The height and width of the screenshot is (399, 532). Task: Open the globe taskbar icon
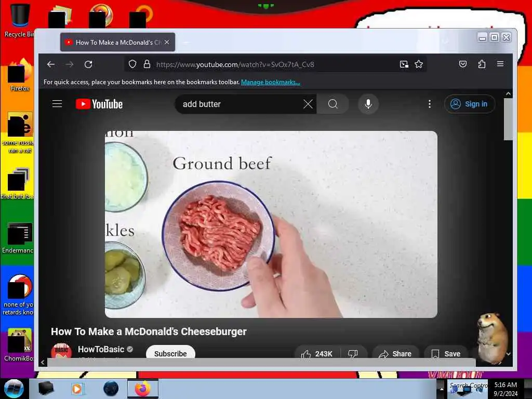pyautogui.click(x=111, y=389)
